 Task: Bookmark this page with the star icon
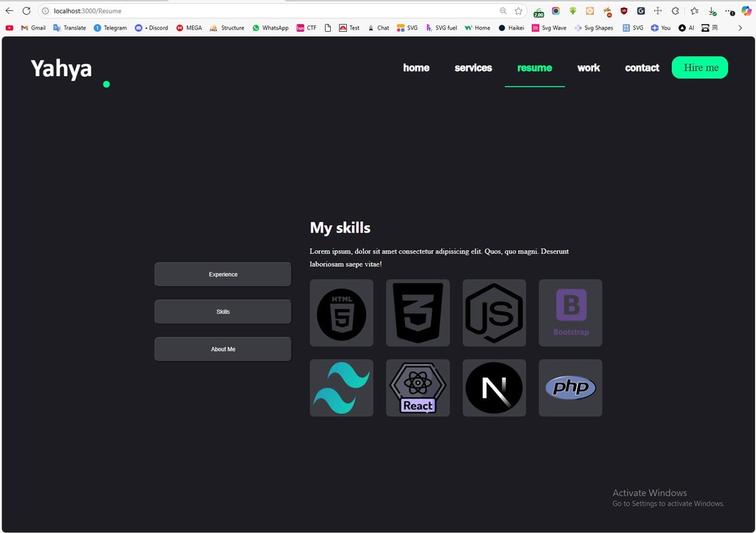[x=518, y=10]
